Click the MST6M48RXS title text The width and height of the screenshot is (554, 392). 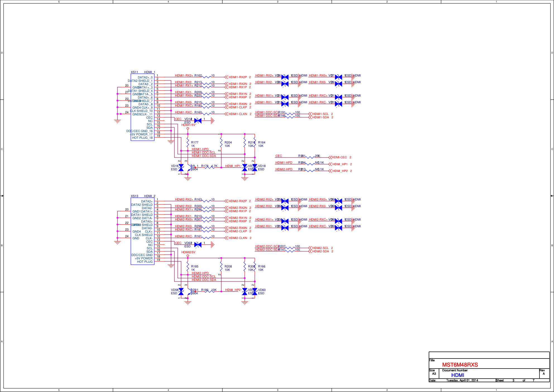pyautogui.click(x=460, y=365)
